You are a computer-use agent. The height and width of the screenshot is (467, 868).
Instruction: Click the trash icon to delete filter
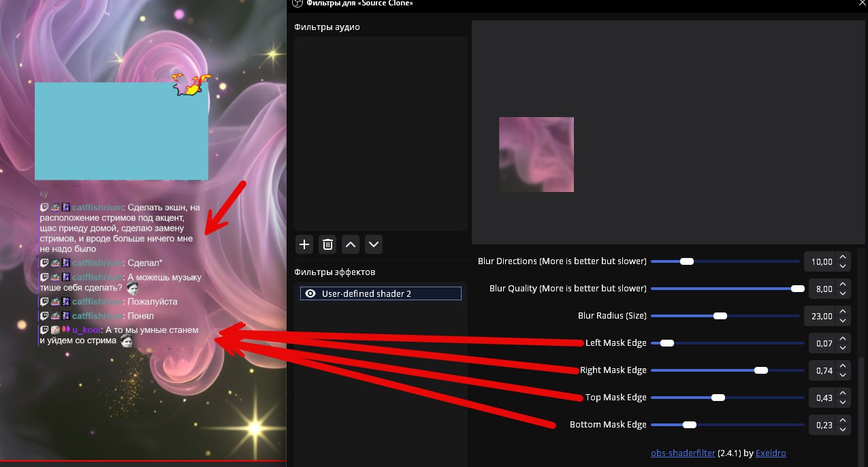pyautogui.click(x=327, y=244)
